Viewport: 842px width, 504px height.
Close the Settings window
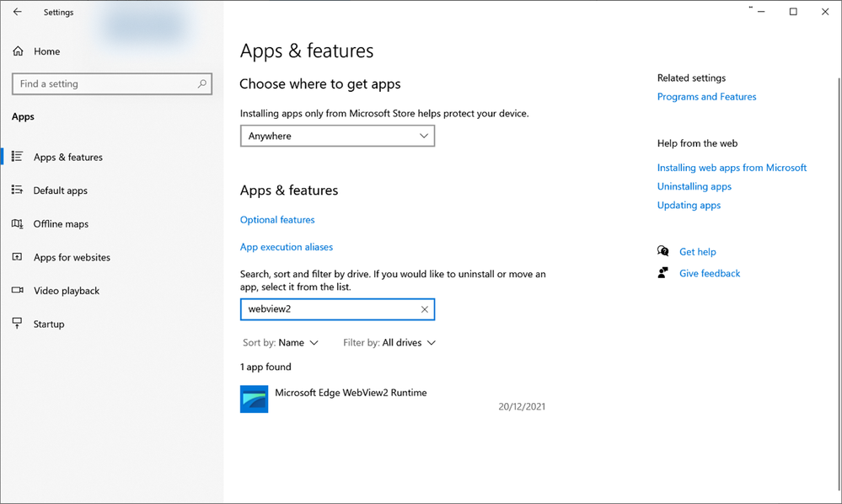coord(825,12)
